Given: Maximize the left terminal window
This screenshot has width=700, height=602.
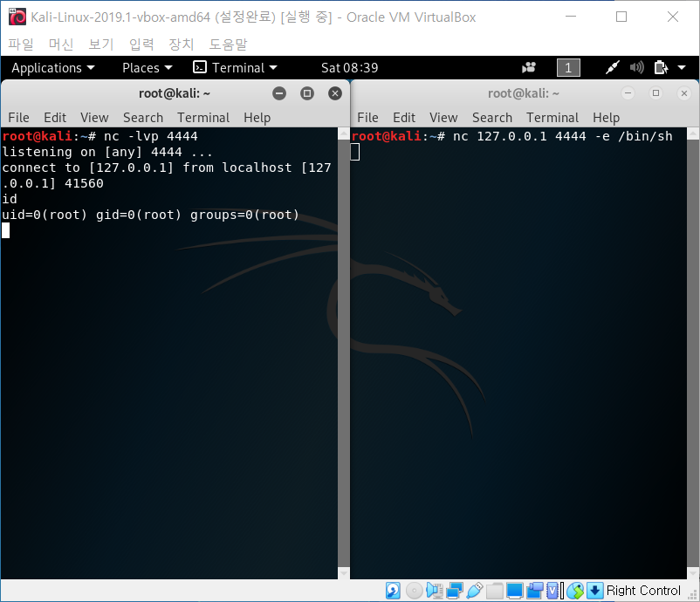Looking at the screenshot, I should click(x=307, y=93).
